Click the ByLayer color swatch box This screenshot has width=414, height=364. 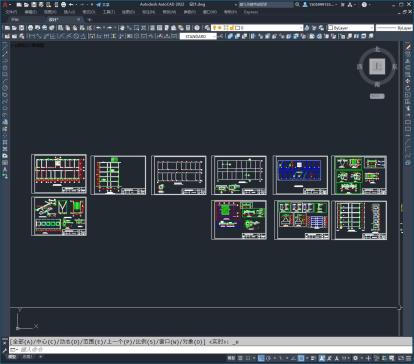331,28
